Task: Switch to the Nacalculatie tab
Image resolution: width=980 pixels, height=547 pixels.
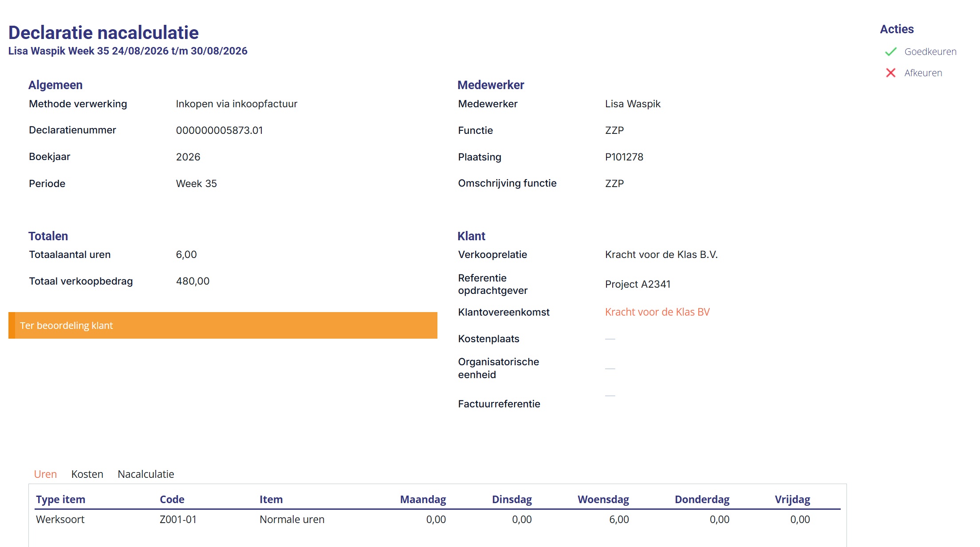Action: coord(146,474)
